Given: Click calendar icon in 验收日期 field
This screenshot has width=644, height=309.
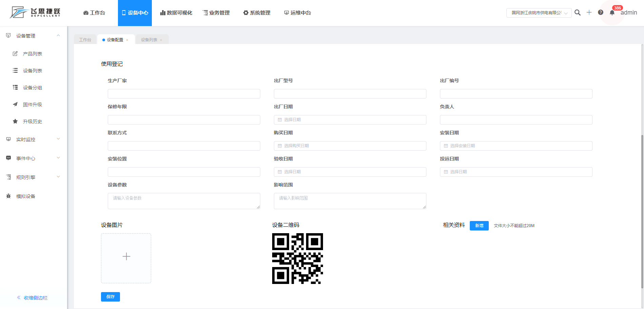Looking at the screenshot, I should click(280, 172).
